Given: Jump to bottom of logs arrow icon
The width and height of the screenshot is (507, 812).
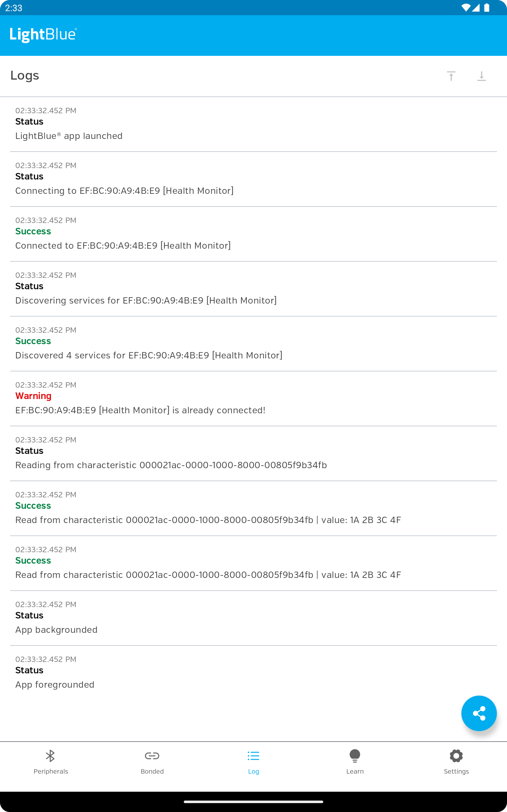Looking at the screenshot, I should pyautogui.click(x=482, y=76).
